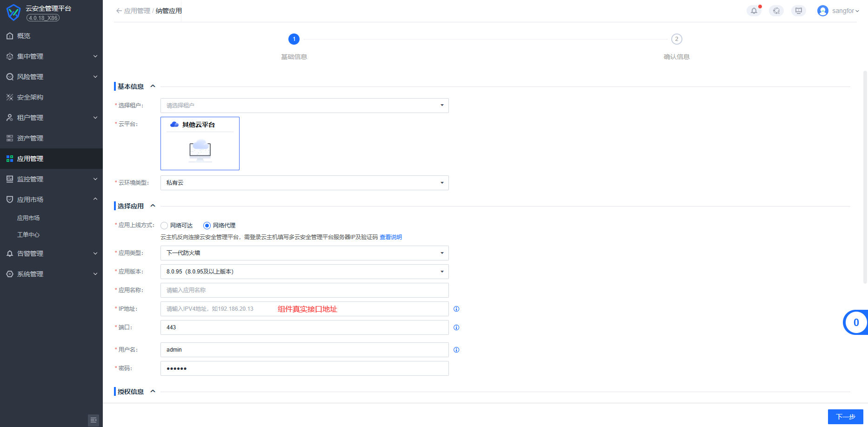Select the 其他云平台 cloud platform card
Image resolution: width=868 pixels, height=427 pixels.
click(x=200, y=143)
